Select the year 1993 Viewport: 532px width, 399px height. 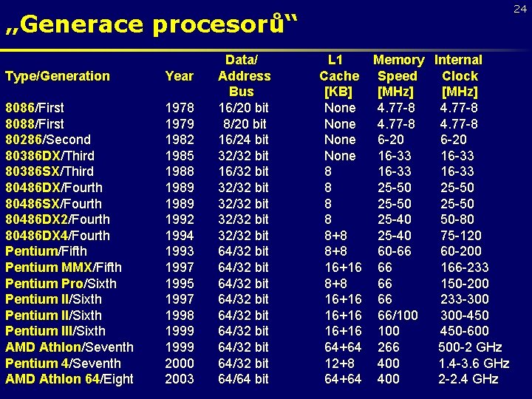click(180, 251)
